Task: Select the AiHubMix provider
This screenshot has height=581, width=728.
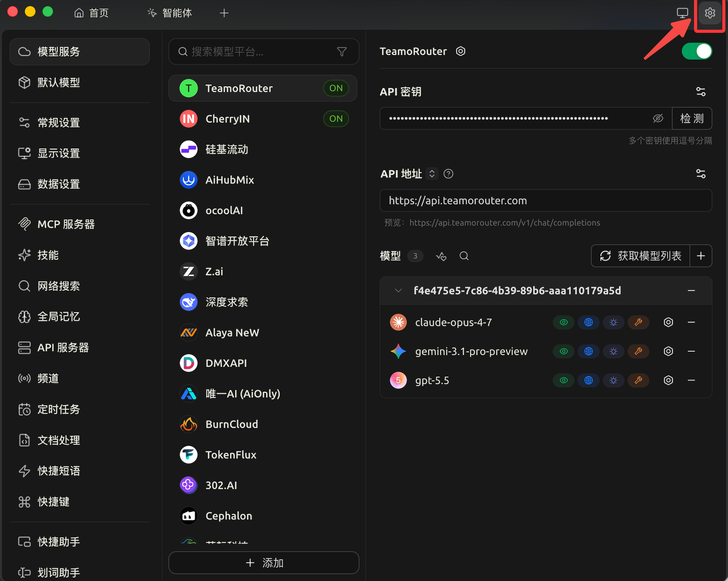Action: point(263,180)
